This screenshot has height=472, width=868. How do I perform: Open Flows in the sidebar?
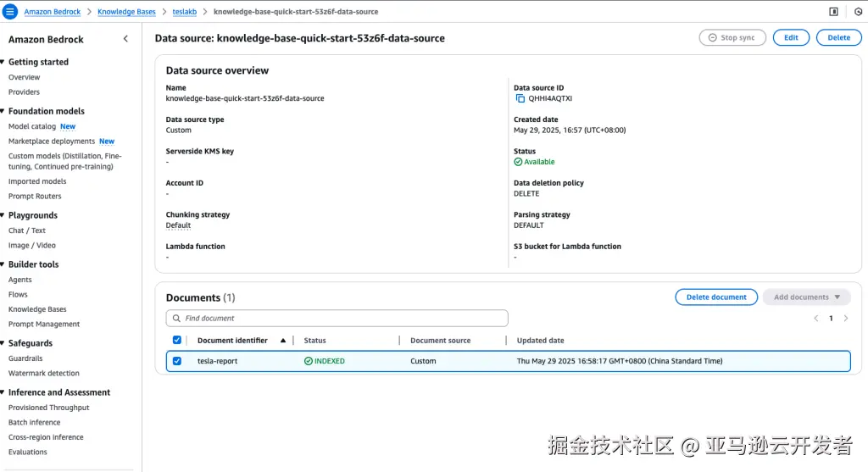(x=18, y=294)
